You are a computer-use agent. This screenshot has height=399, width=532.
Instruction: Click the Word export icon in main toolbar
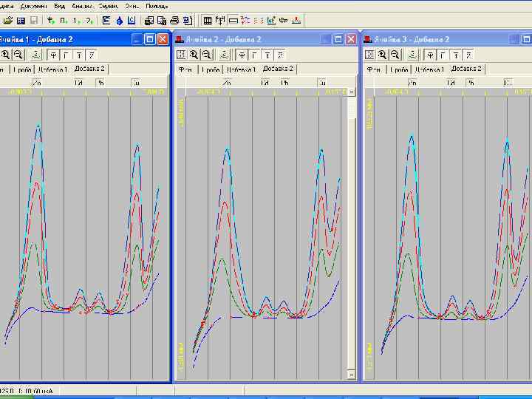point(188,21)
